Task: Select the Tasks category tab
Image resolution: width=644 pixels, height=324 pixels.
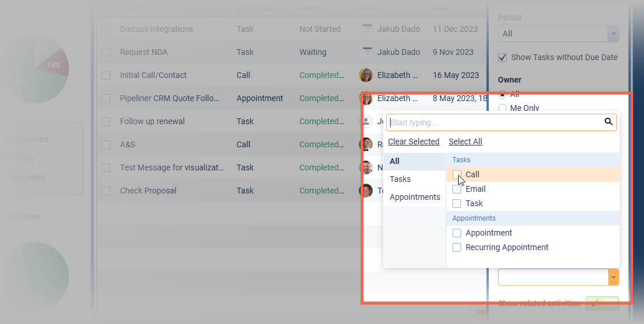Action: 415,179
